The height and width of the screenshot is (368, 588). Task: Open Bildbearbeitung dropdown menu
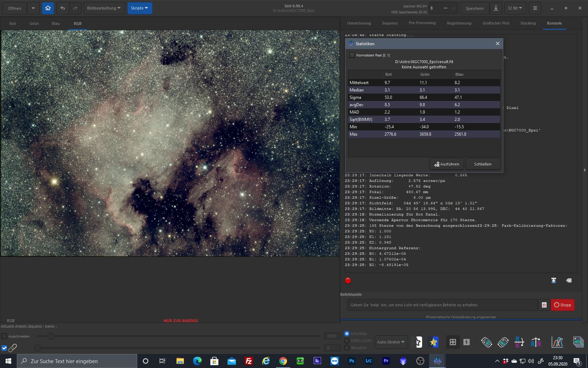104,8
